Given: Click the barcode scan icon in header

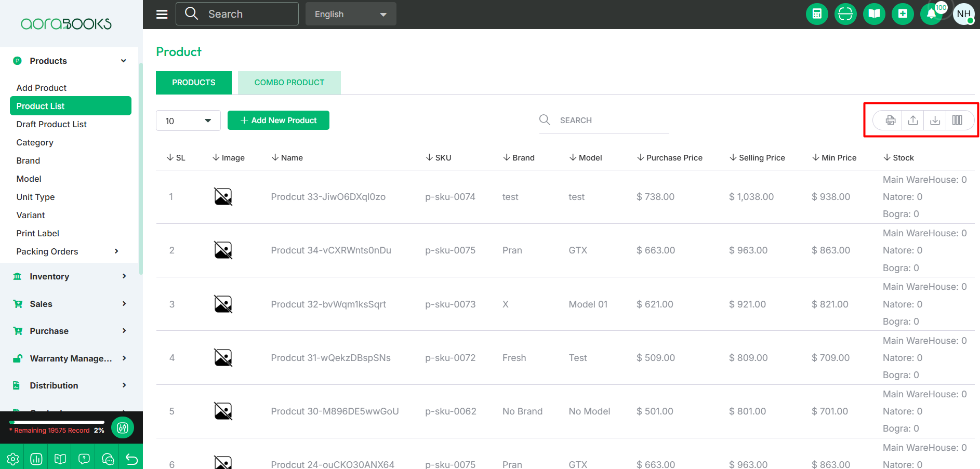Looking at the screenshot, I should (x=845, y=14).
